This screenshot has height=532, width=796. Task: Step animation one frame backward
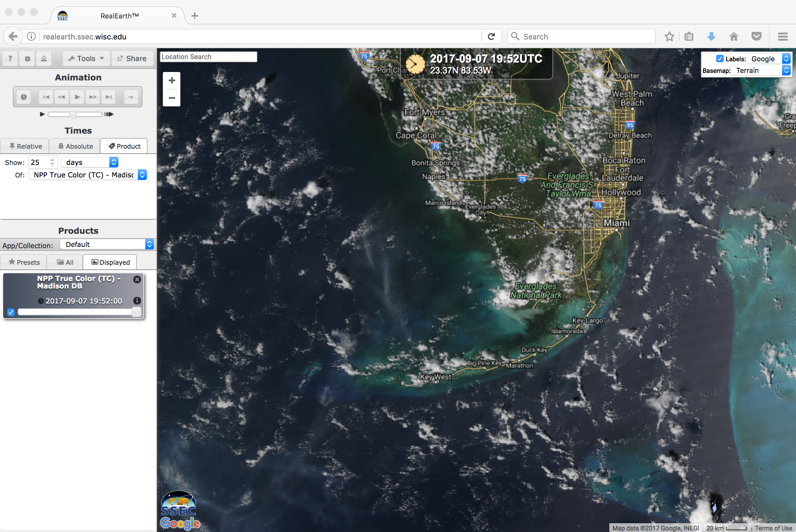[x=61, y=97]
